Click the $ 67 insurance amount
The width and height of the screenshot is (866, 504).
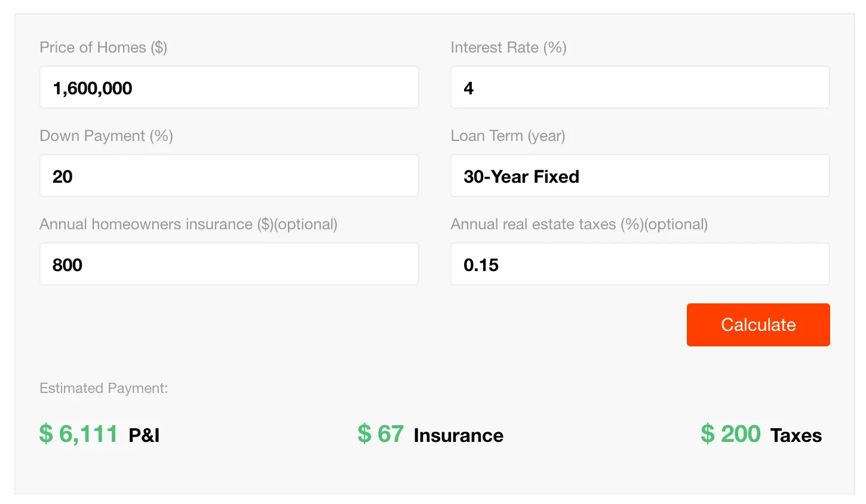380,434
